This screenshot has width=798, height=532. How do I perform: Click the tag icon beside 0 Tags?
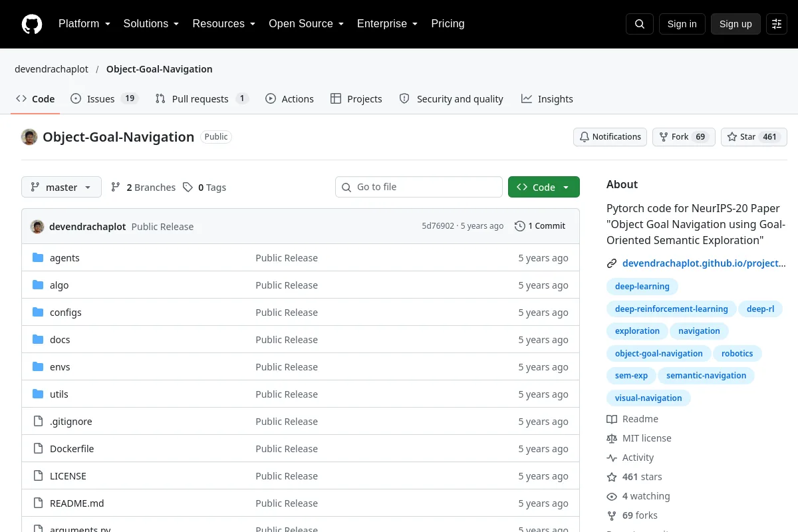(188, 188)
